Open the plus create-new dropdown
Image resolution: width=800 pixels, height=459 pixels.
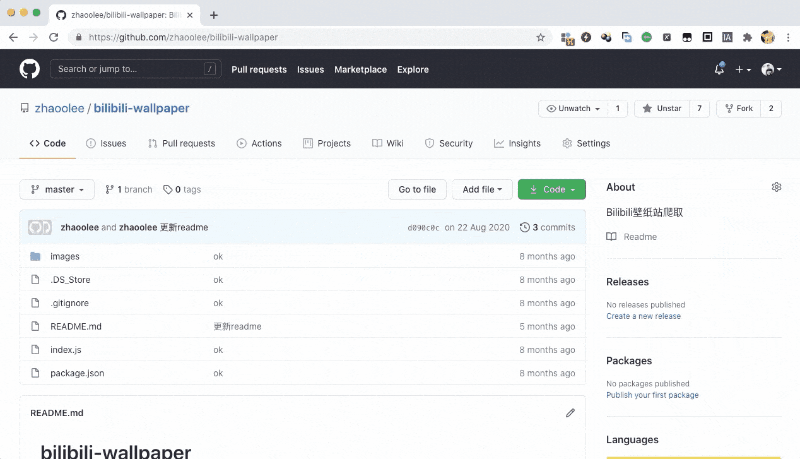(743, 69)
